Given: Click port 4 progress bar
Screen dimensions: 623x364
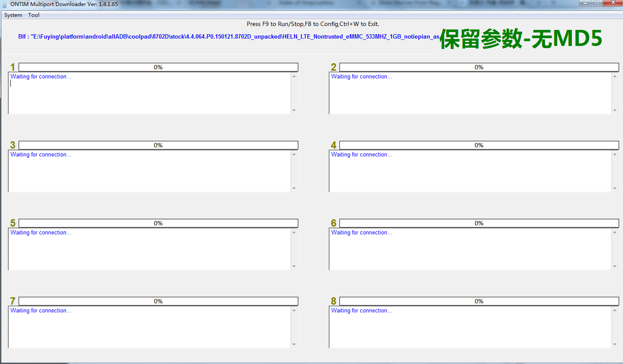Looking at the screenshot, I should click(479, 145).
